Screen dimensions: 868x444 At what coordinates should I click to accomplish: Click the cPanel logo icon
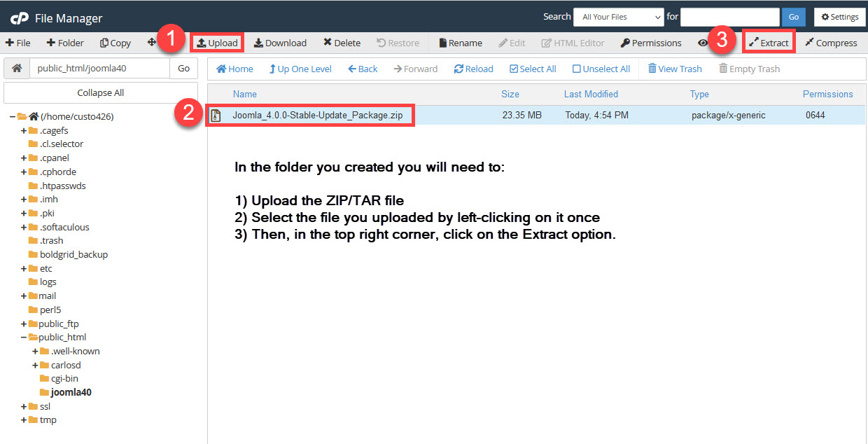(19, 18)
